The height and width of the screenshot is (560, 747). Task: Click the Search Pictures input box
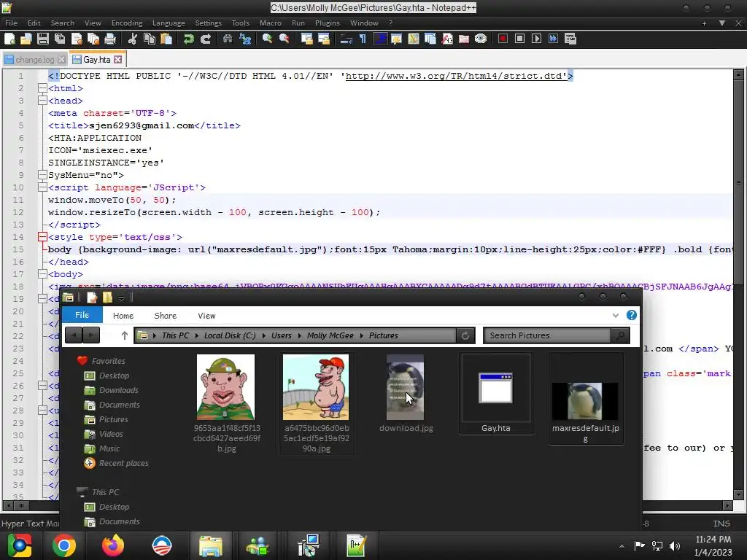tap(547, 335)
